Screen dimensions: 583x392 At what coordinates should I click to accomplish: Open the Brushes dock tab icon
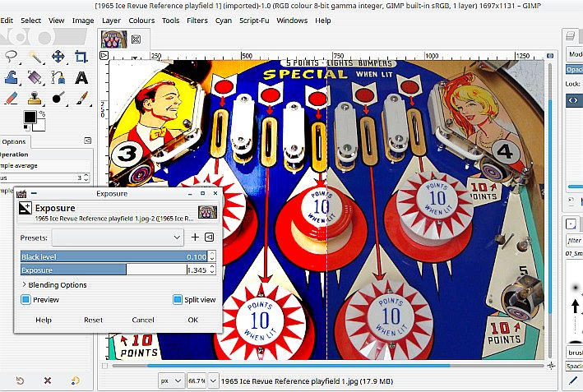tap(571, 224)
